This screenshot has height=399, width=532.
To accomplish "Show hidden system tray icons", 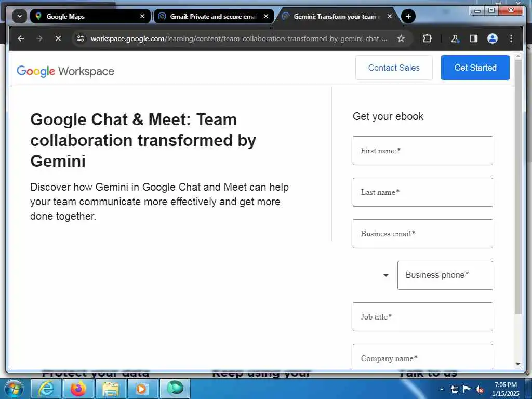I will coord(442,389).
